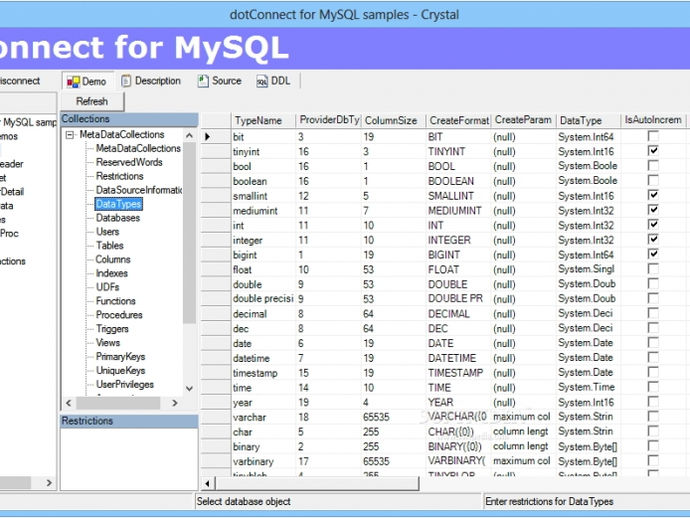690x518 pixels.
Task: Select the DataTypes collection
Action: pyautogui.click(x=118, y=204)
